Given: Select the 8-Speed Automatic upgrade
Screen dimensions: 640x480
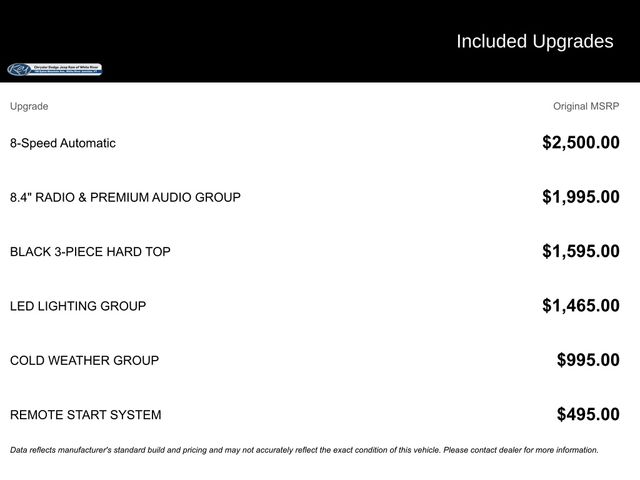Looking at the screenshot, I should coord(63,143).
